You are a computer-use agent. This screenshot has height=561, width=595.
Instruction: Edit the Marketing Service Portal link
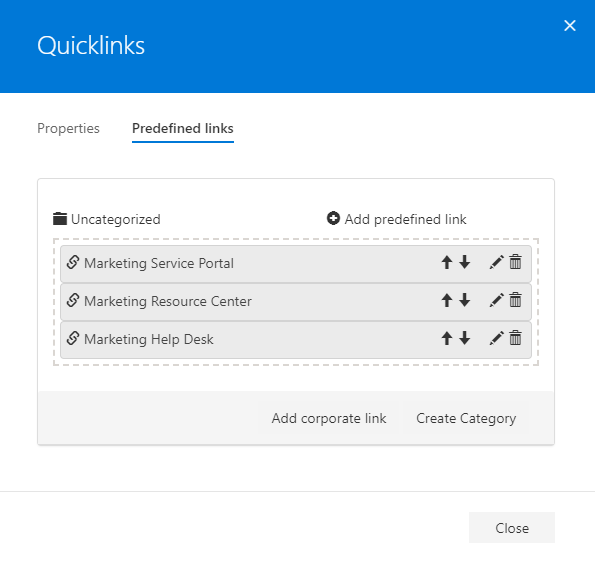(x=496, y=262)
